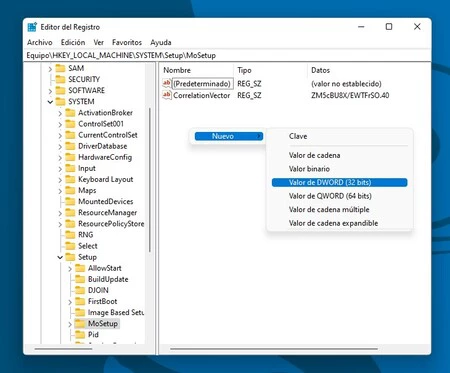This screenshot has height=373, width=450.
Task: Click the DriverDatabase folder icon
Action: (x=70, y=146)
